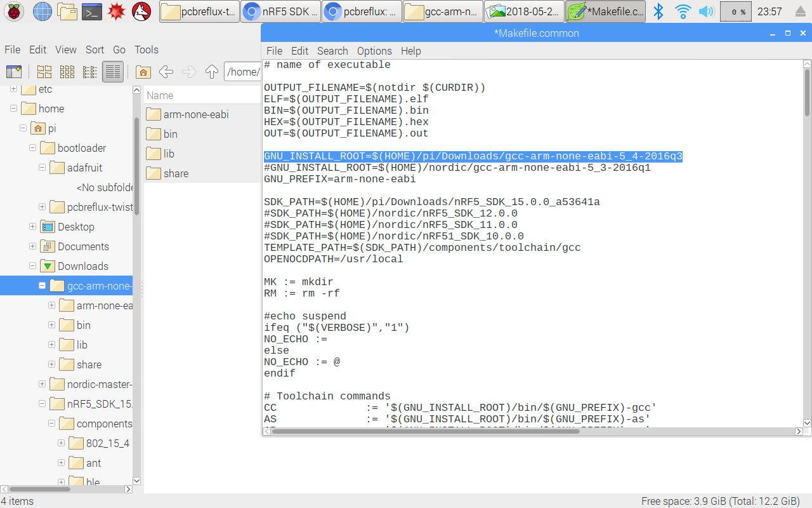Open the Help menu in the text editor
This screenshot has width=812, height=508.
click(411, 51)
